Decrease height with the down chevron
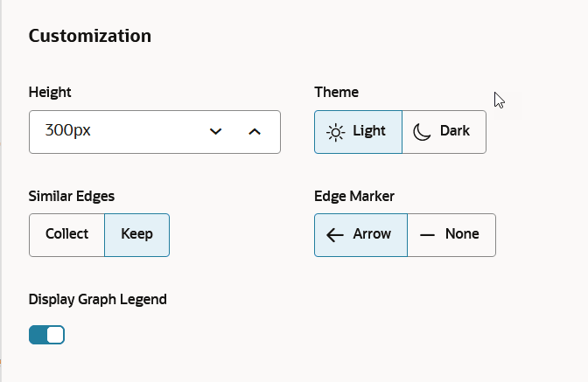Image resolution: width=588 pixels, height=382 pixels. [x=215, y=131]
